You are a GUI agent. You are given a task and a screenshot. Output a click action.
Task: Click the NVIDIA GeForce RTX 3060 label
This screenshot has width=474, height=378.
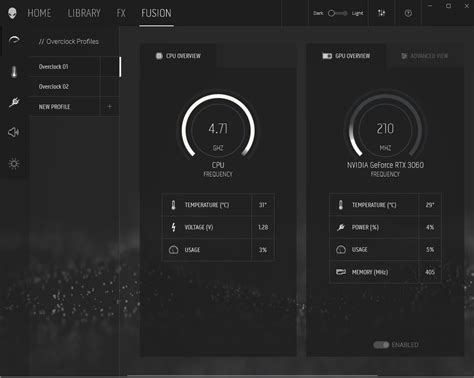[385, 165]
